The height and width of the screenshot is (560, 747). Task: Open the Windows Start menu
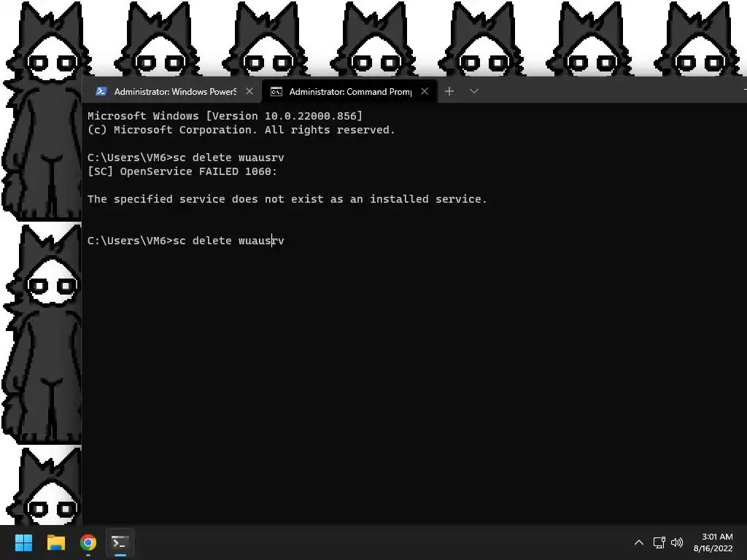click(23, 542)
